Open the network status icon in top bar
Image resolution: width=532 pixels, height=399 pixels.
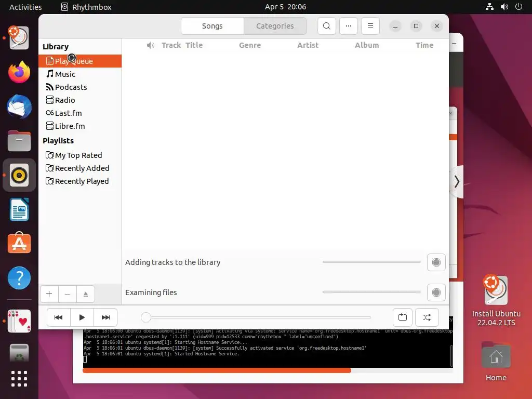[x=489, y=7]
